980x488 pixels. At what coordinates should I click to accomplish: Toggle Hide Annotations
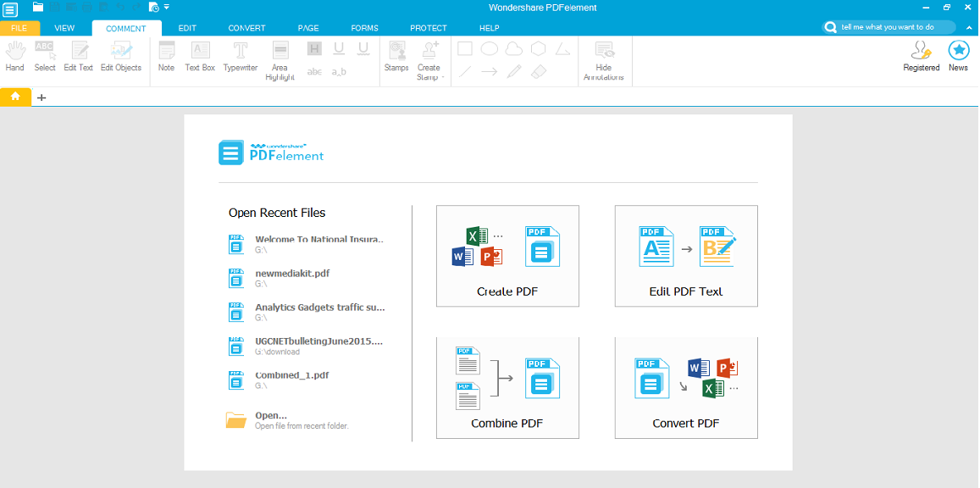tap(604, 61)
